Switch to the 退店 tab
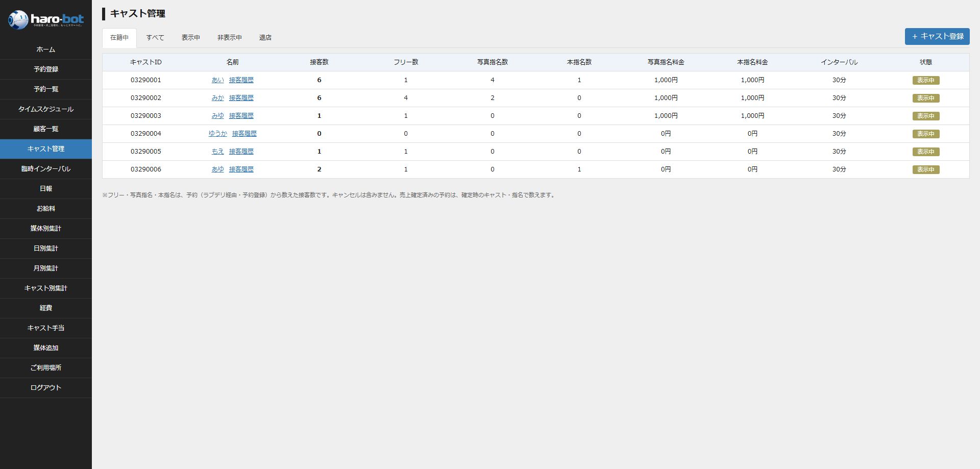 [x=265, y=38]
